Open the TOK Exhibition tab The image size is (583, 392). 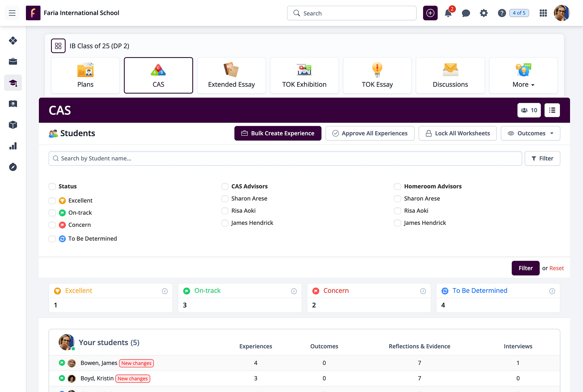pyautogui.click(x=304, y=76)
